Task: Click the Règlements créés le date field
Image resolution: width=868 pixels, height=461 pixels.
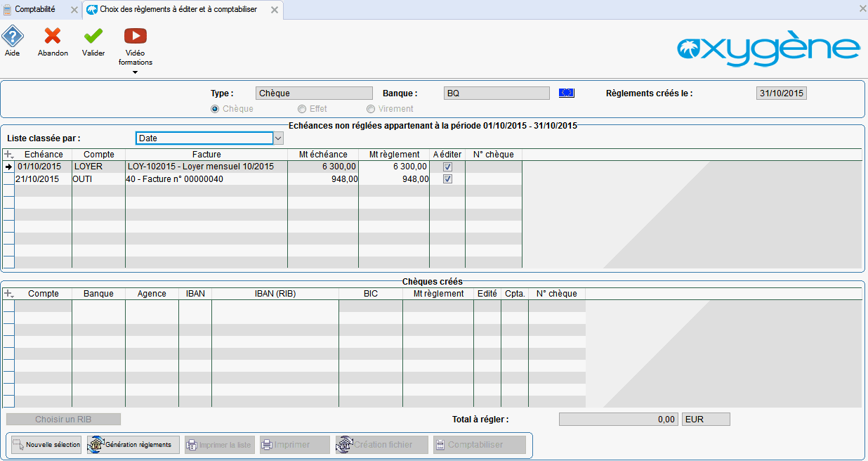Action: tap(782, 93)
